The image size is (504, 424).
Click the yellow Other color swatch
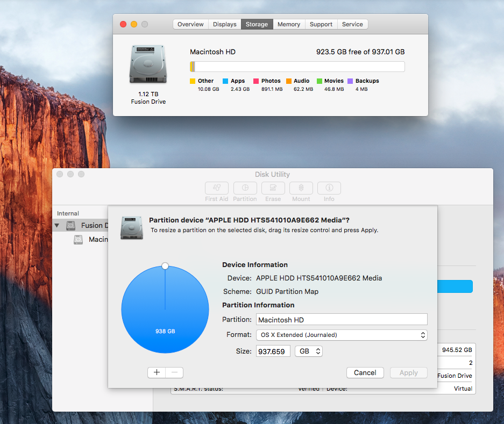tap(193, 81)
